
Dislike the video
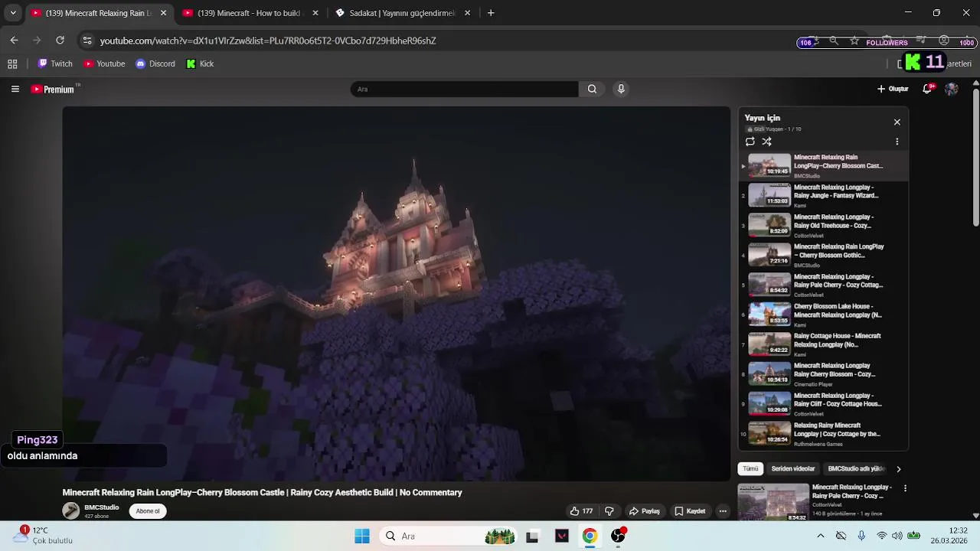(x=609, y=511)
